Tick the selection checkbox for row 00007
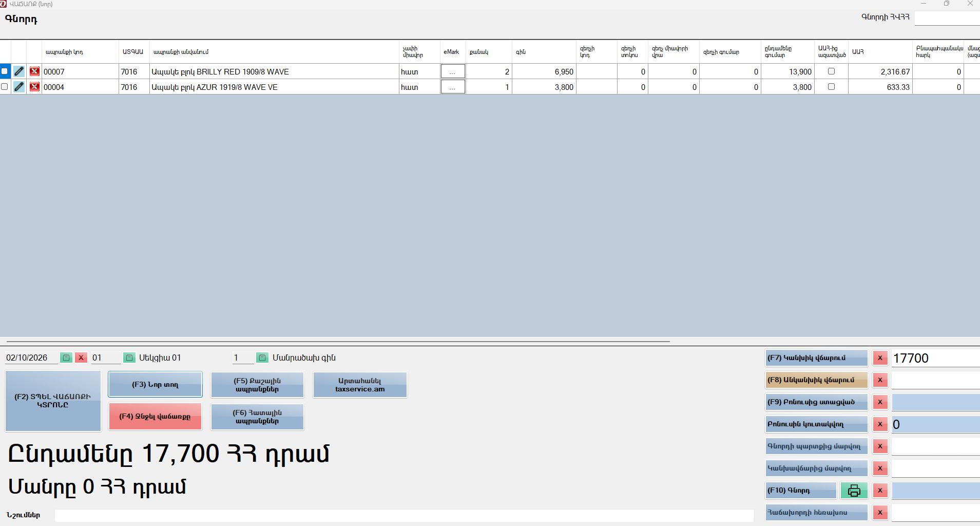The width and height of the screenshot is (980, 526). pos(5,71)
